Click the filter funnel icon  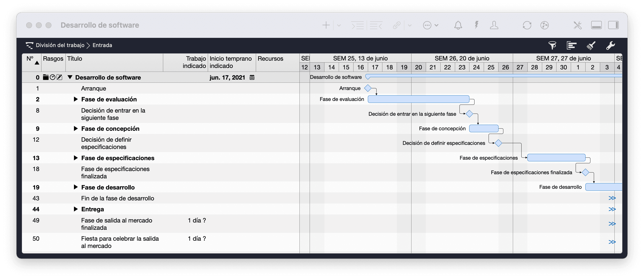point(552,45)
